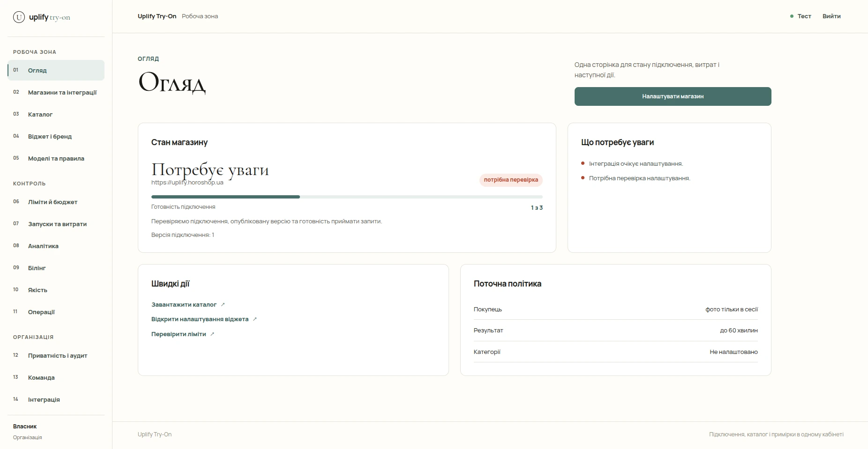Click Вийти to log out
This screenshot has height=449, width=868.
point(831,16)
